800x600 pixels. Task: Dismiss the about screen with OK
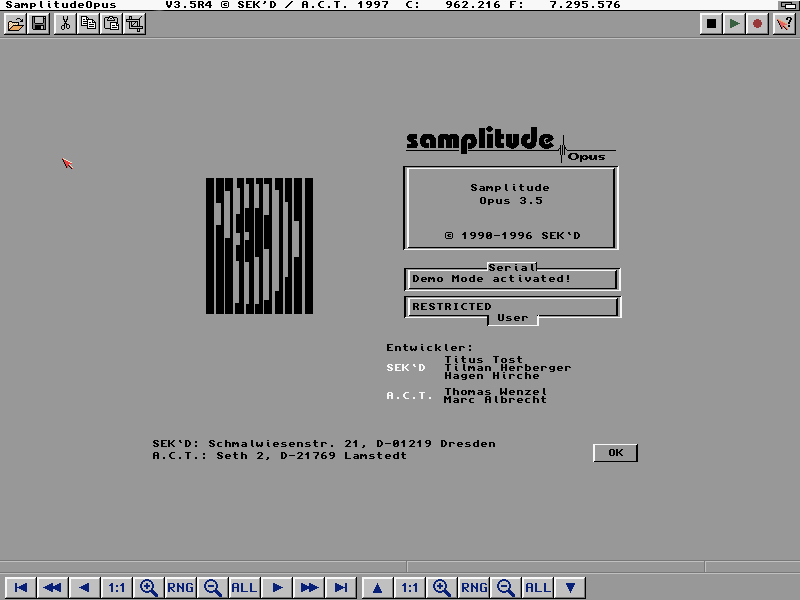click(x=615, y=453)
